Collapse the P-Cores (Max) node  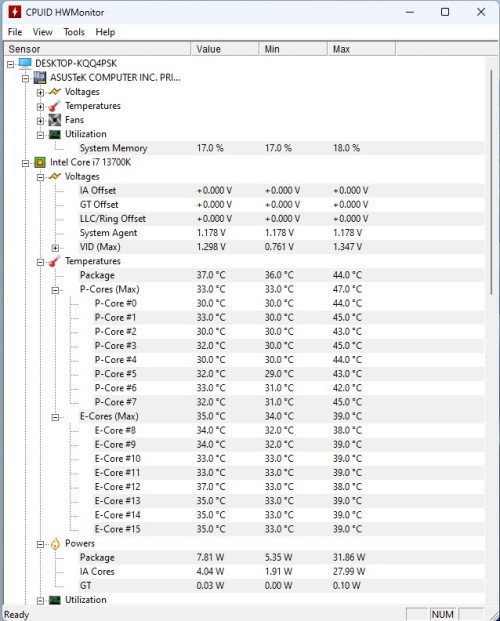coord(55,290)
